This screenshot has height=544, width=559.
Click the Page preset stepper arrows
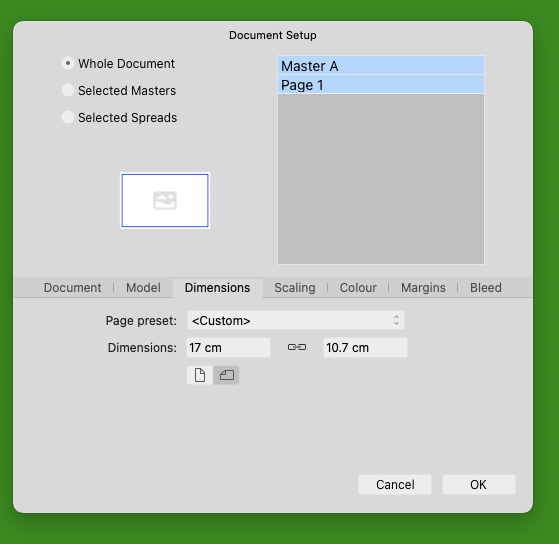click(x=396, y=320)
